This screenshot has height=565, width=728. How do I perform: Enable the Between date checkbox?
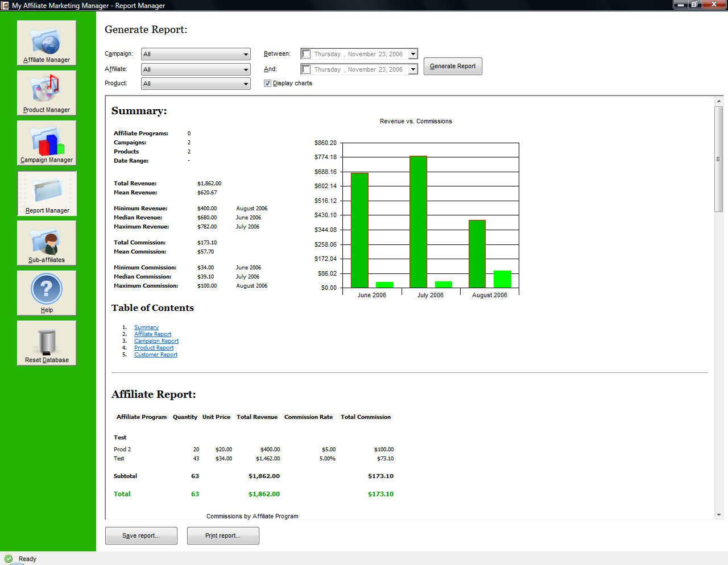tap(307, 54)
